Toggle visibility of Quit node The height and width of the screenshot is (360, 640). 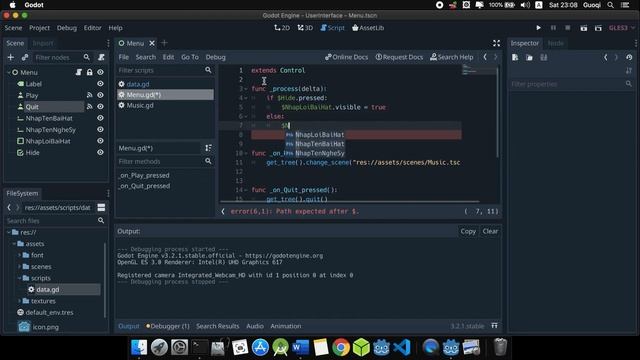point(100,107)
